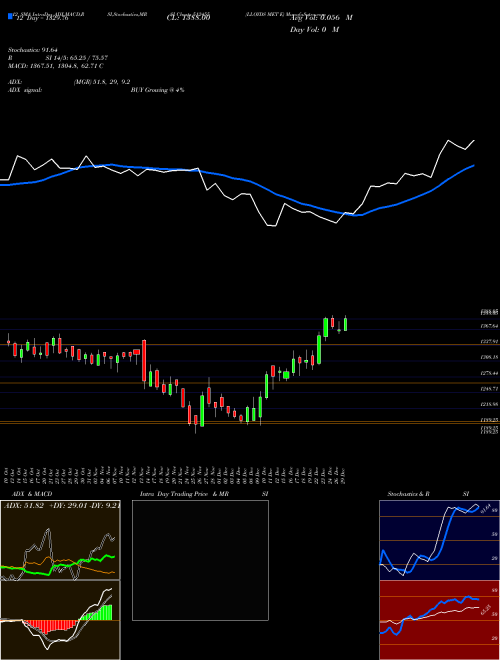Click the 'CL: 1355.60' closing price label
This screenshot has height=660, width=500.
point(189,18)
